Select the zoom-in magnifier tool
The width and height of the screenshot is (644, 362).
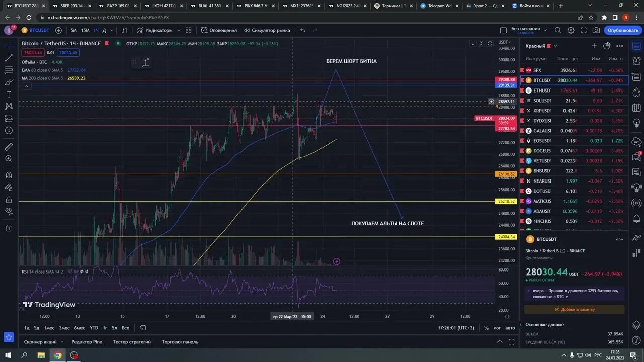[9, 159]
